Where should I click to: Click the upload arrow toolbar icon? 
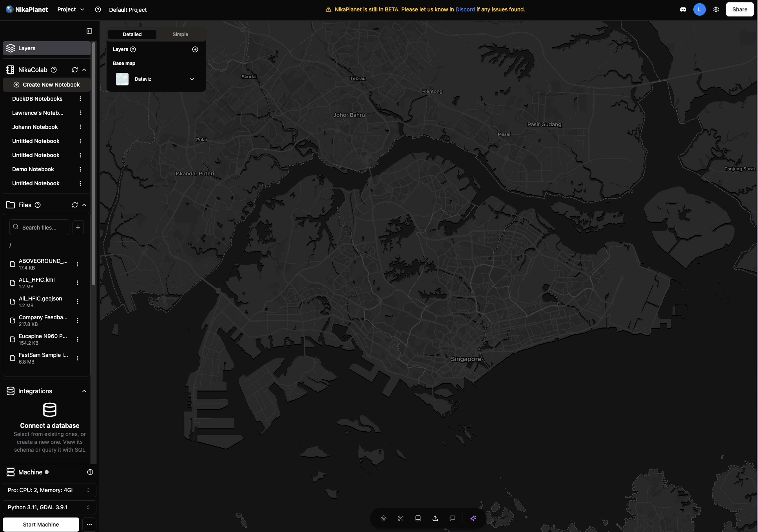pyautogui.click(x=435, y=518)
